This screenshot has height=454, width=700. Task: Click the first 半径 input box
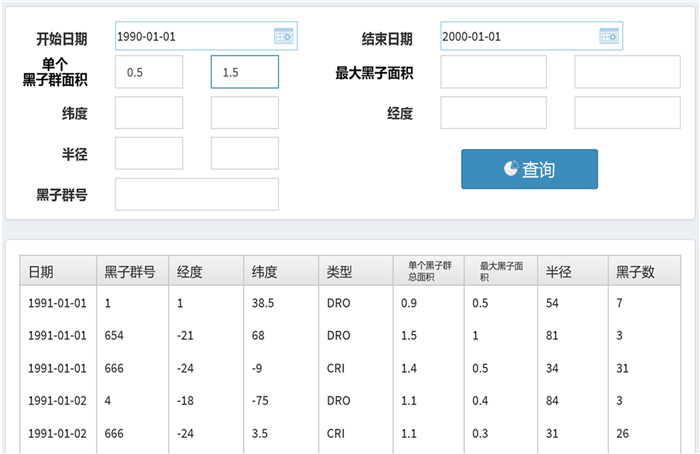click(149, 153)
